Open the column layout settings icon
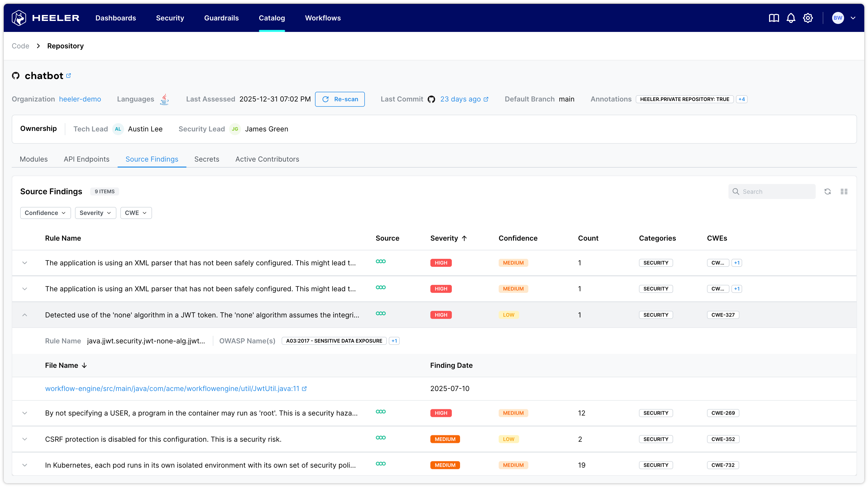 pyautogui.click(x=844, y=192)
